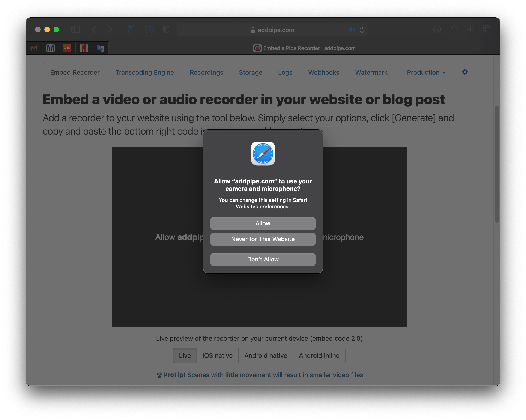The width and height of the screenshot is (526, 420).
Task: Expand the Production dropdown menu
Action: click(x=426, y=72)
